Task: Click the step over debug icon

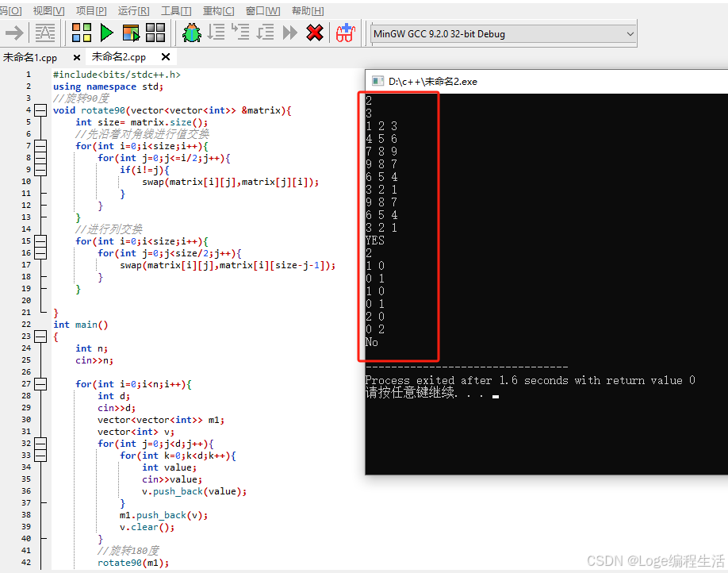Action: click(216, 33)
